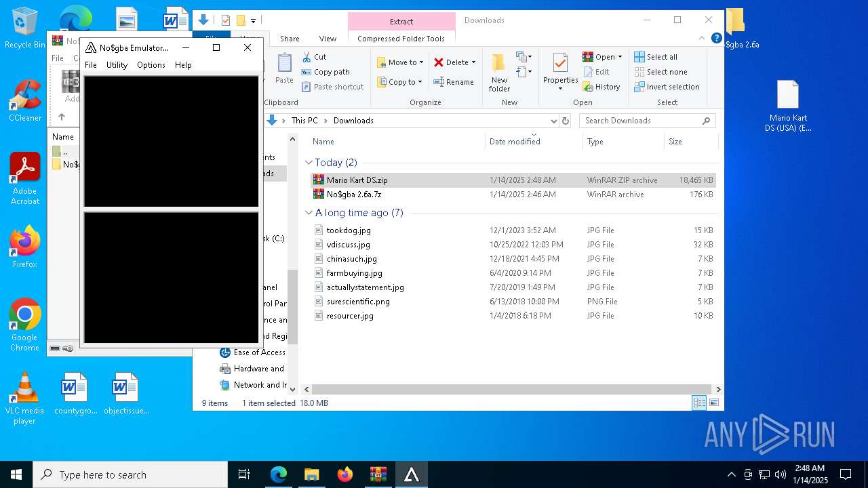Open Google Chrome desktop shortcut
This screenshot has height=488, width=868.
(x=25, y=325)
